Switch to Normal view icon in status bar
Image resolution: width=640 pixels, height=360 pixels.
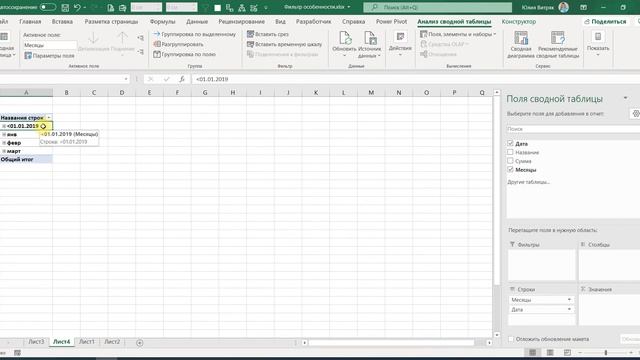point(533,352)
